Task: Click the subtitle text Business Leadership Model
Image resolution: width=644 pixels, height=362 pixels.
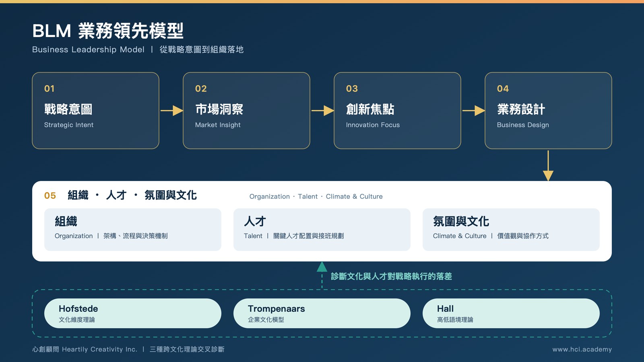Action: [x=88, y=49]
